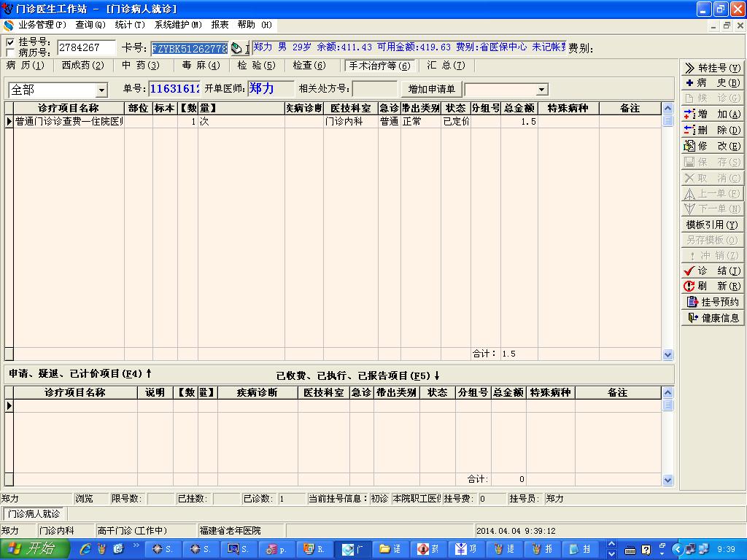Click the 增加申请单 button
The image size is (747, 560).
(431, 90)
